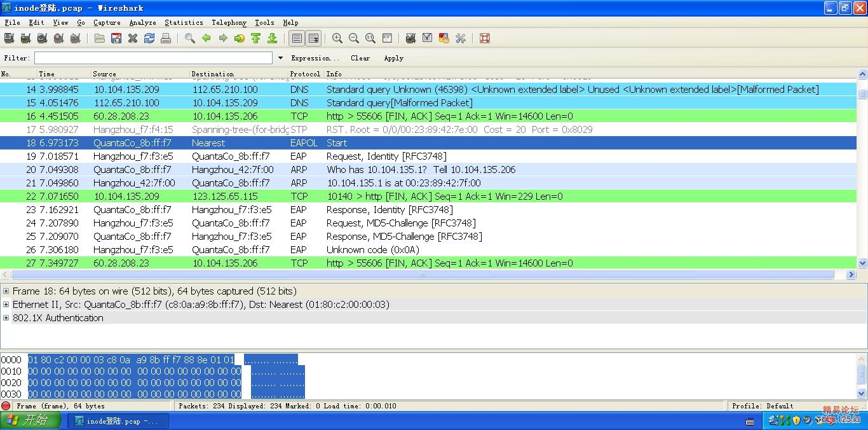Go forward in packet history
868x430 pixels.
[x=223, y=38]
